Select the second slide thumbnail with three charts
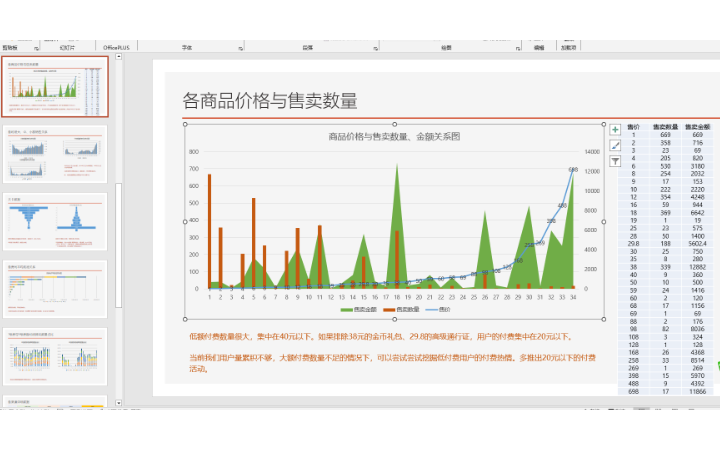The height and width of the screenshot is (450, 720). pyautogui.click(x=55, y=154)
